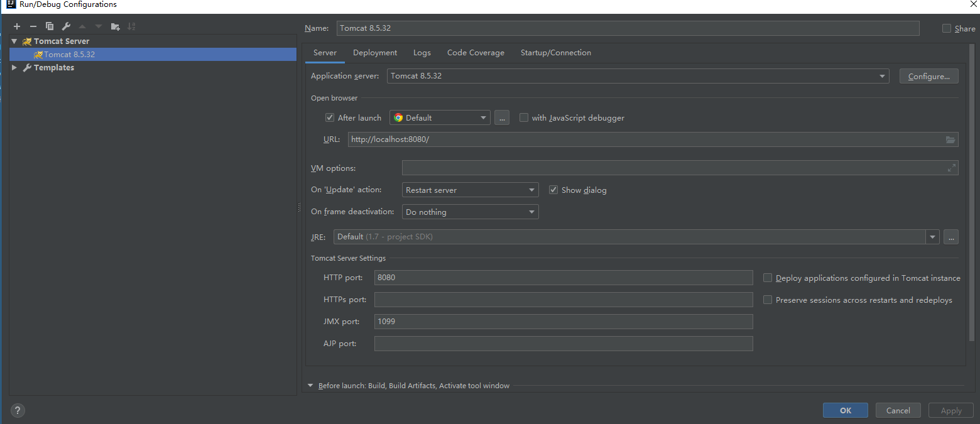
Task: Open the Startup/Connection tab
Action: (556, 53)
